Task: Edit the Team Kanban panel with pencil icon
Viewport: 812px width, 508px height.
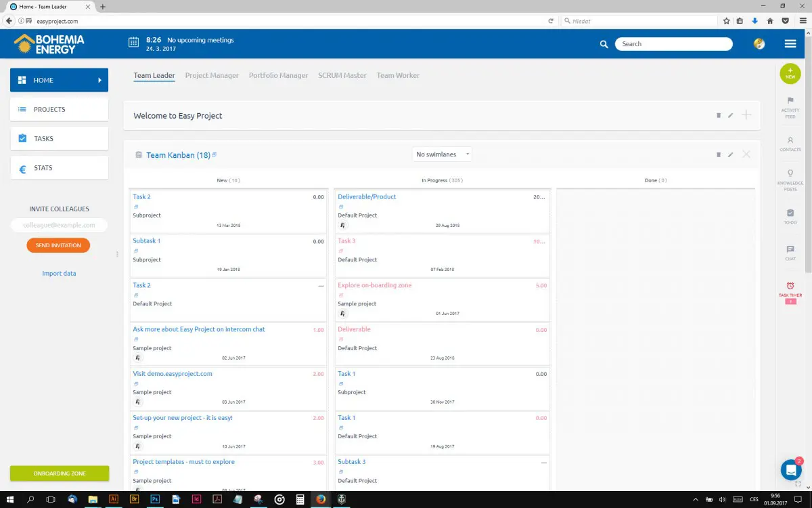Action: point(730,154)
